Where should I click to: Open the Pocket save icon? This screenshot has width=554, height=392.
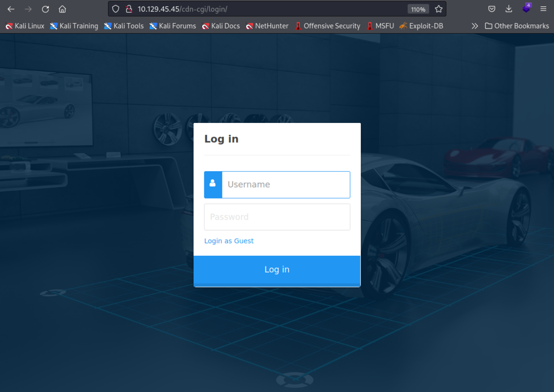pos(492,9)
